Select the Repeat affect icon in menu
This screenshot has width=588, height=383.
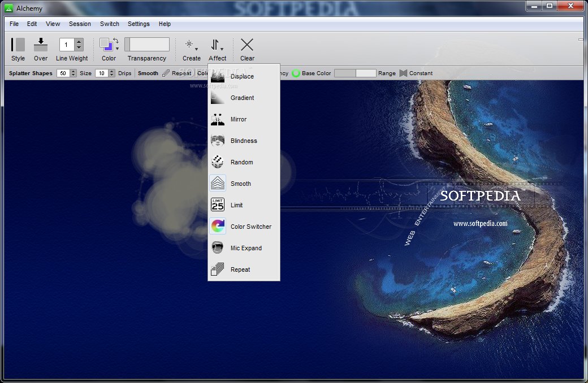218,269
